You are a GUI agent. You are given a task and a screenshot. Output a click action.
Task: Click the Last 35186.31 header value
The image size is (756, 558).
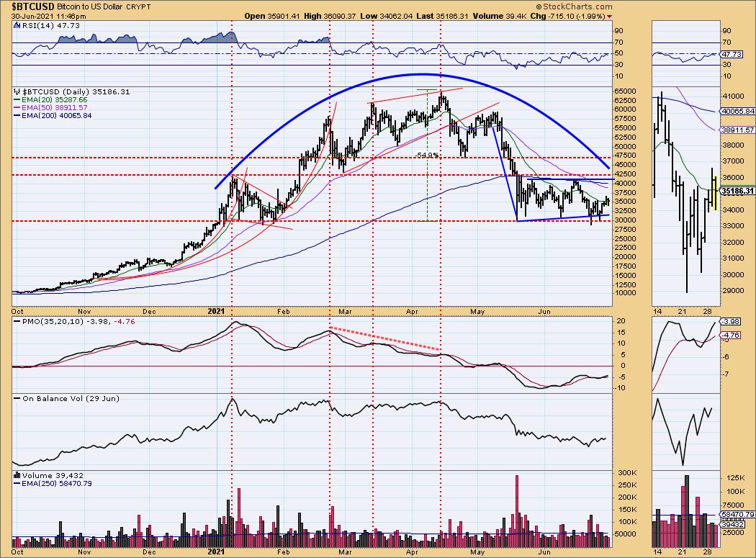point(442,16)
